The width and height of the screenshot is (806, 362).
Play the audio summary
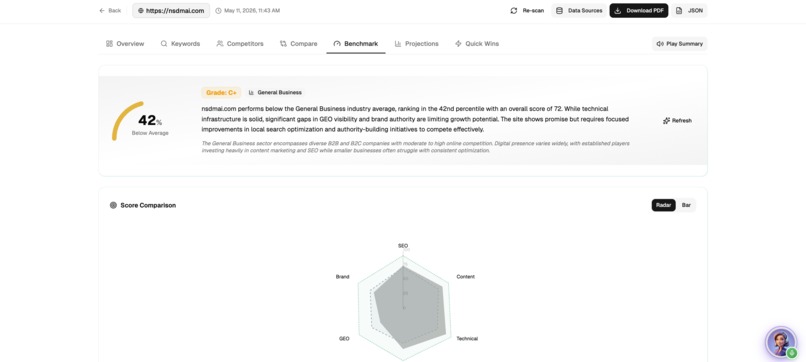(680, 44)
